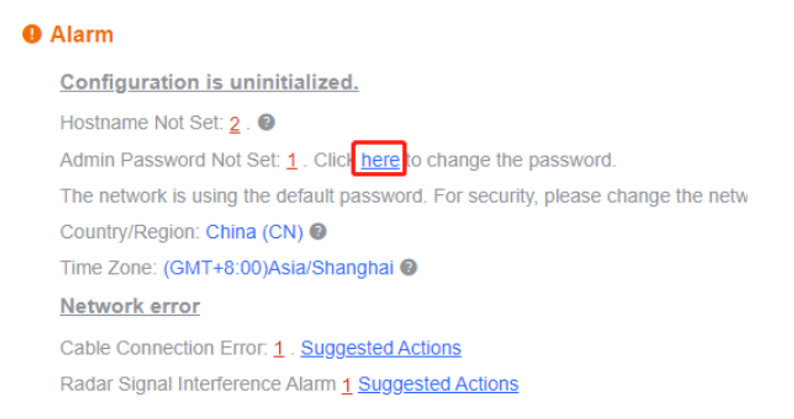The height and width of the screenshot is (419, 794).
Task: Click the default network password warning text
Action: pyautogui.click(x=404, y=196)
